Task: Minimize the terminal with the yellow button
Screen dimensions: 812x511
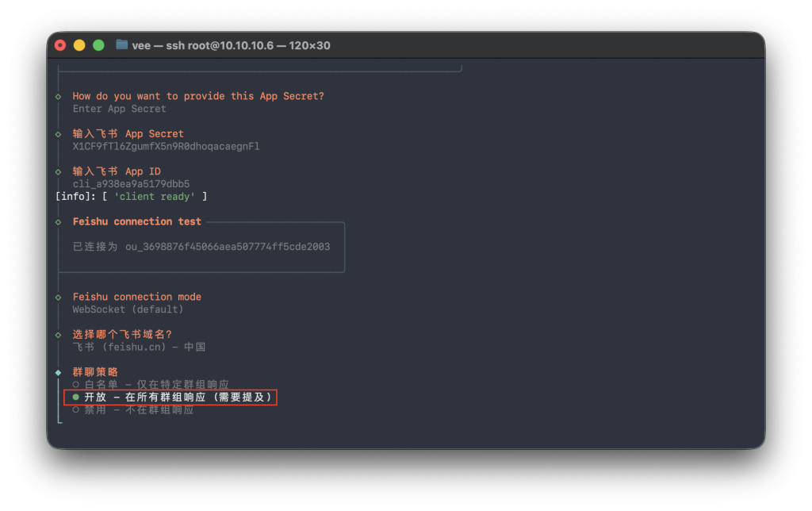Action: click(79, 45)
